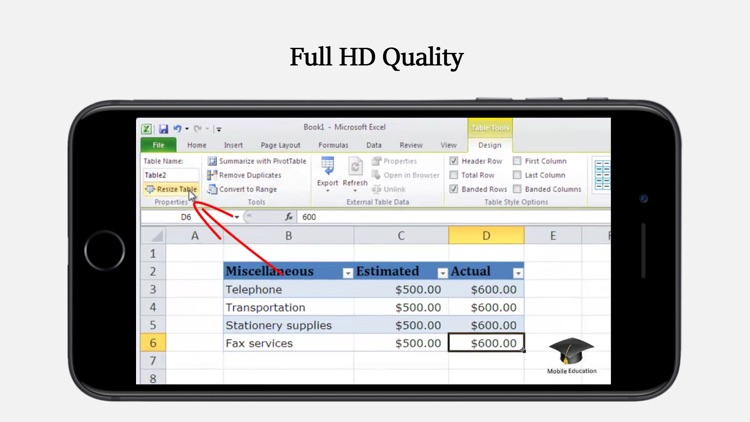Click the Export table icon
The width and height of the screenshot is (750, 422).
coord(328,167)
